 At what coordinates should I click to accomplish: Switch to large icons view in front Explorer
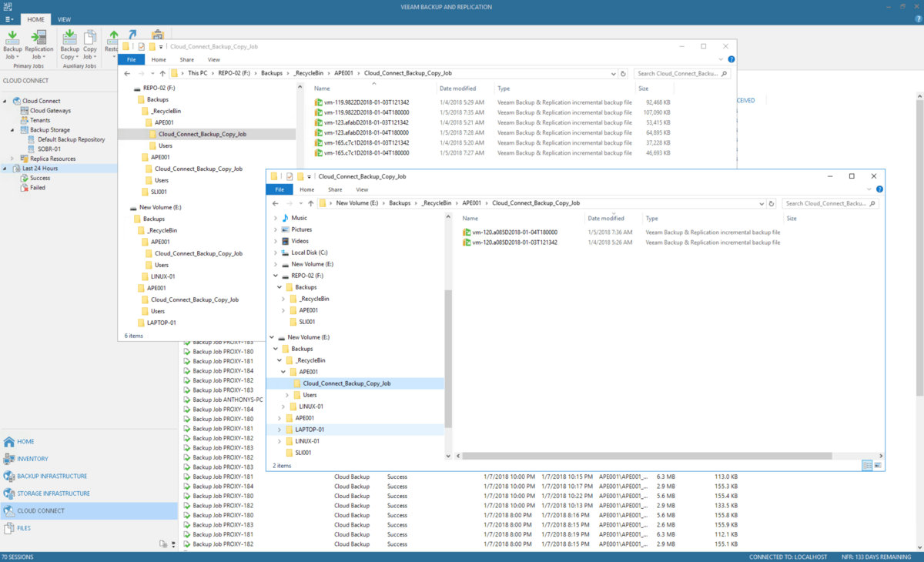click(x=877, y=466)
